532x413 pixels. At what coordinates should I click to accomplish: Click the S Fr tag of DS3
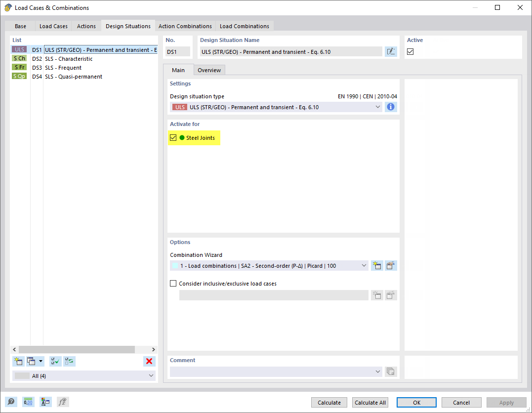(19, 67)
